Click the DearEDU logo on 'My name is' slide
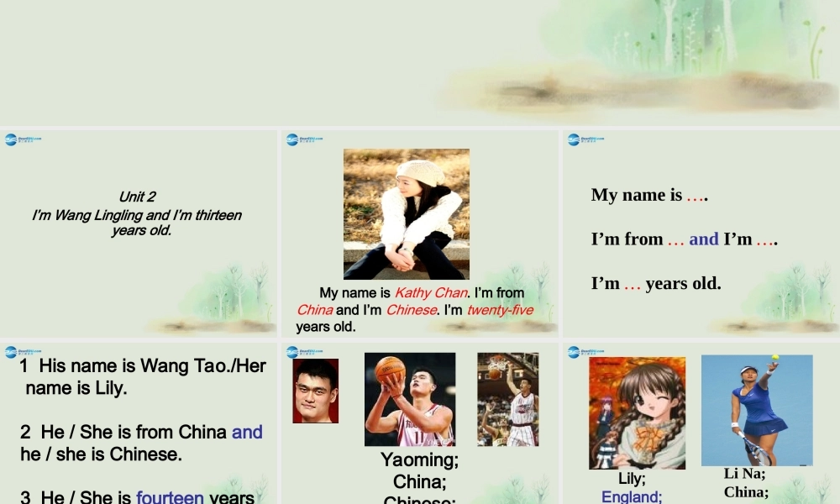This screenshot has width=840, height=504. (585, 139)
